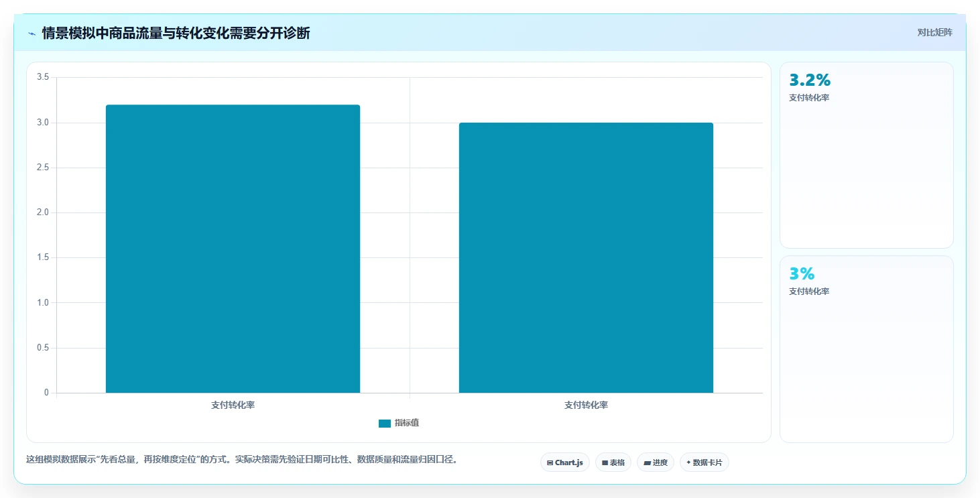980x498 pixels.
Task: Click the 3.5 y-axis tick label
Action: click(43, 78)
